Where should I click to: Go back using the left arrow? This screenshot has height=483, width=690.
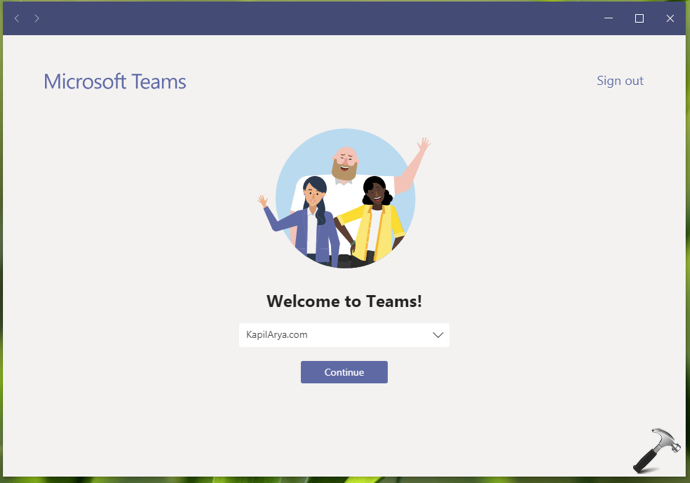tap(17, 18)
